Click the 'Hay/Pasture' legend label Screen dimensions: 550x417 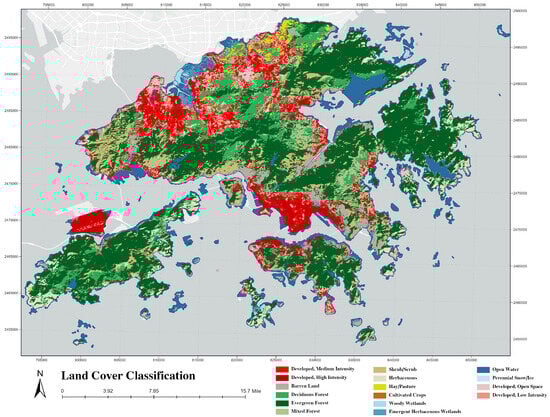(402, 386)
